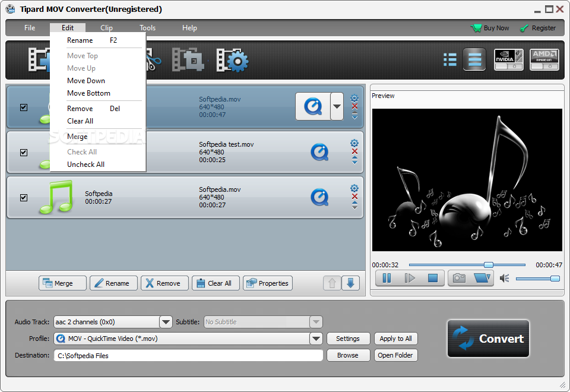Open settings gear for Softpedia.mov 00:00:47 row
This screenshot has height=392, width=570.
pyautogui.click(x=354, y=98)
